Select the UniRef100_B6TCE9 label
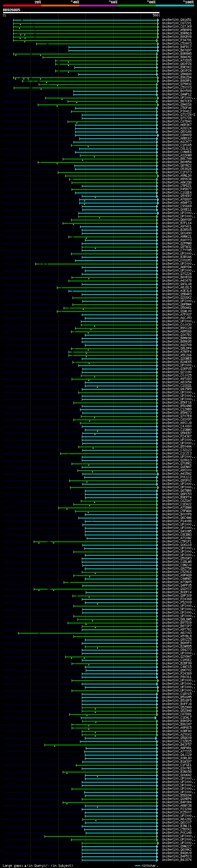The height and width of the screenshot is (868, 197). pos(177,101)
